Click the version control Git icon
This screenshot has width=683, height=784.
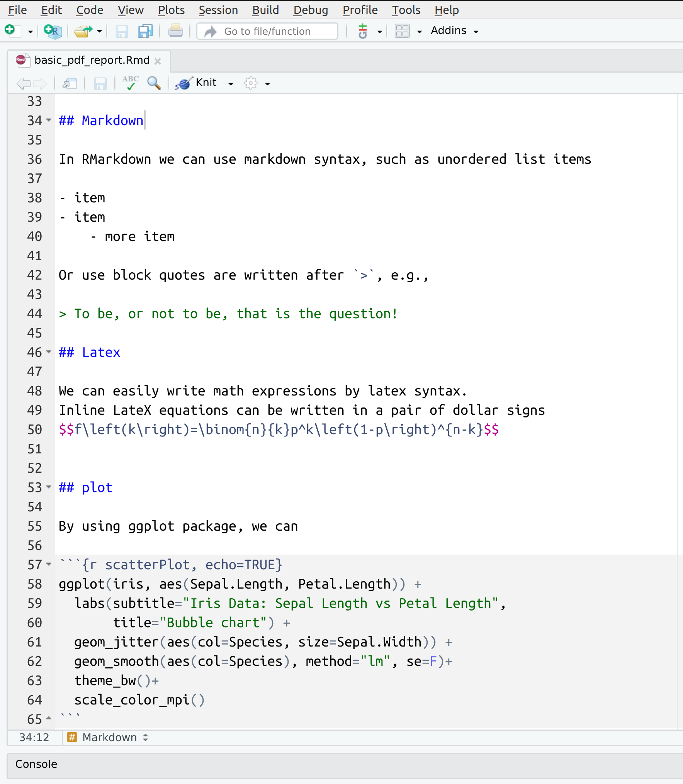363,31
